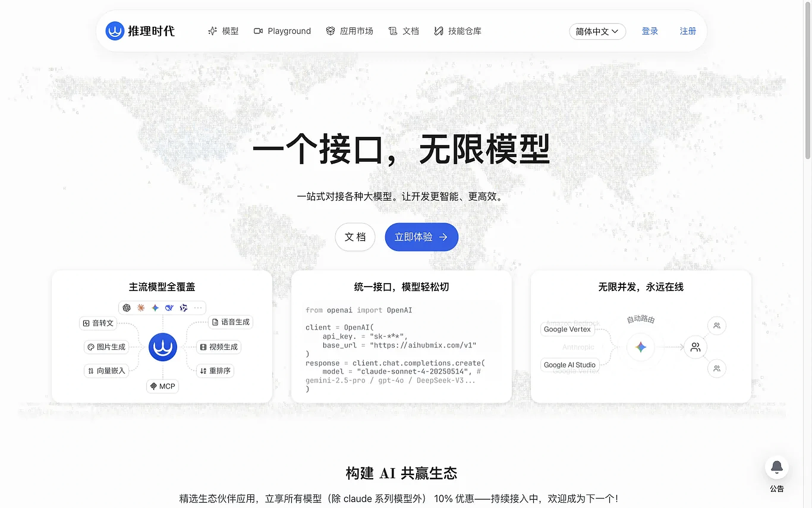
Task: Click the 图片生成 palette icon
Action: 91,347
